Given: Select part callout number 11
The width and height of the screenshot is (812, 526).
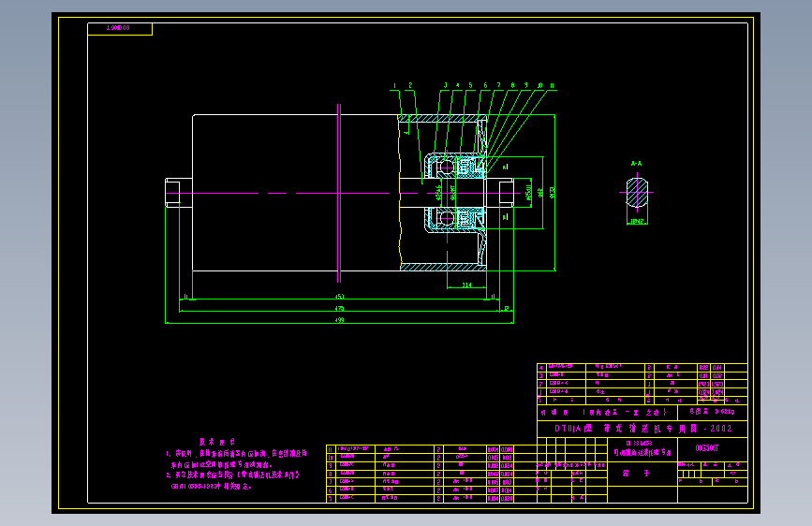Looking at the screenshot, I should (x=552, y=86).
